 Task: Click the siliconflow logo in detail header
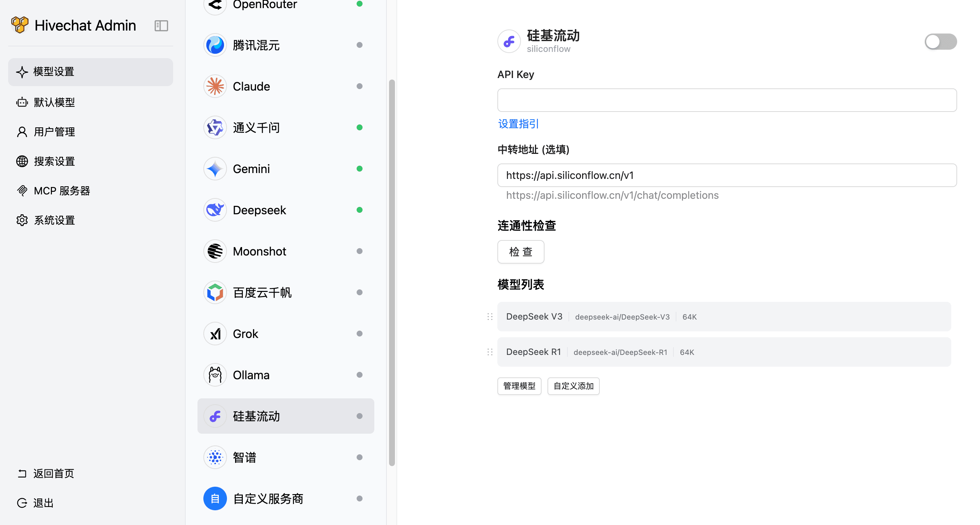509,42
